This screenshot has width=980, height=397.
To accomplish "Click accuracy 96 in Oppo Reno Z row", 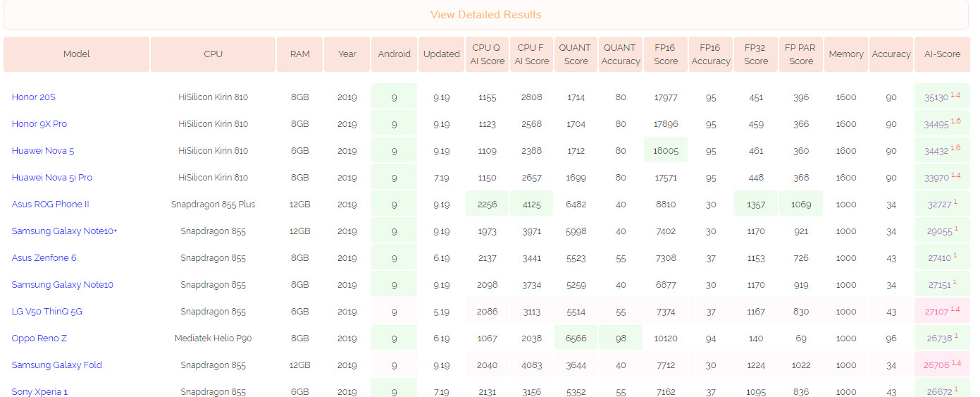I will [x=891, y=338].
